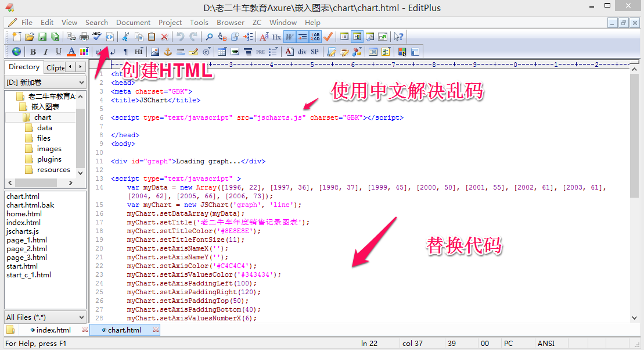The image size is (644, 350).
Task: Open the All Files (*.*) filter dropdown
Action: [45, 317]
